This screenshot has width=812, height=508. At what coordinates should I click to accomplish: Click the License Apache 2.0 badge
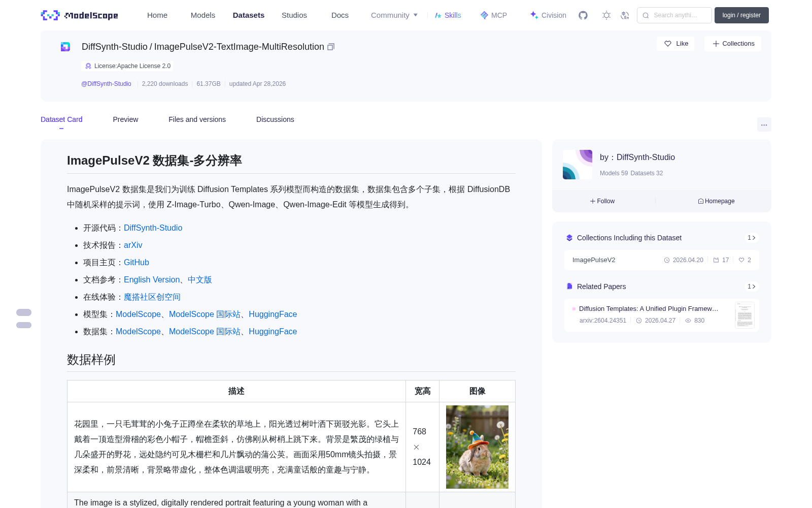coord(127,66)
